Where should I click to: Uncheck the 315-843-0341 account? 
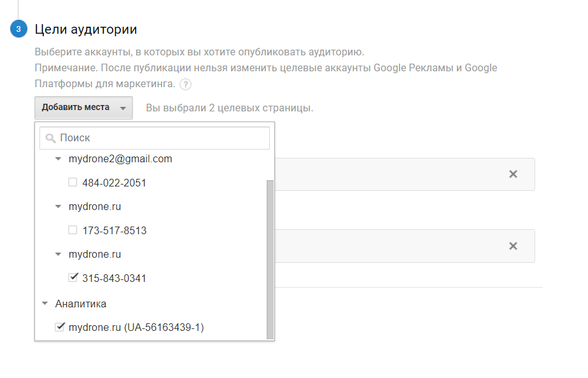[x=73, y=277]
